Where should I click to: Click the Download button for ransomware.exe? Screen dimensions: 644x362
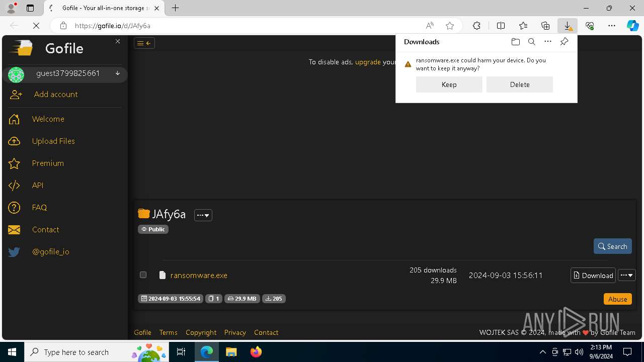click(x=593, y=275)
